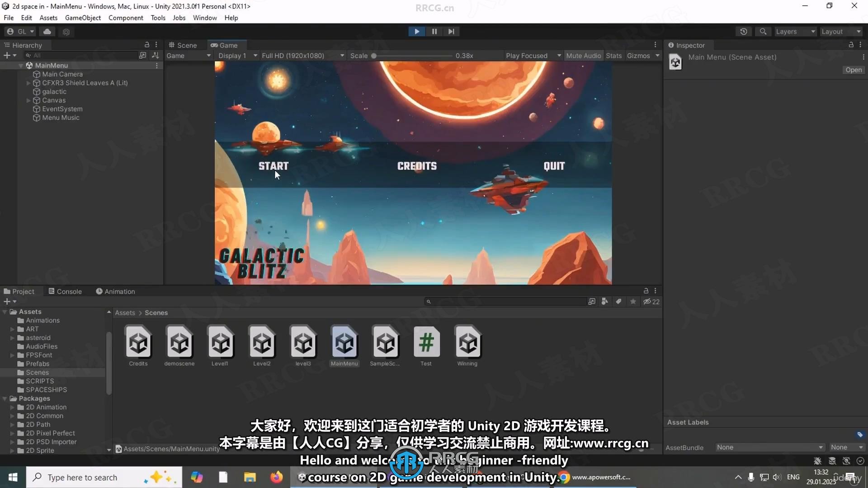Open the Layers dropdown
Screen dimensions: 868x488
pyautogui.click(x=795, y=32)
